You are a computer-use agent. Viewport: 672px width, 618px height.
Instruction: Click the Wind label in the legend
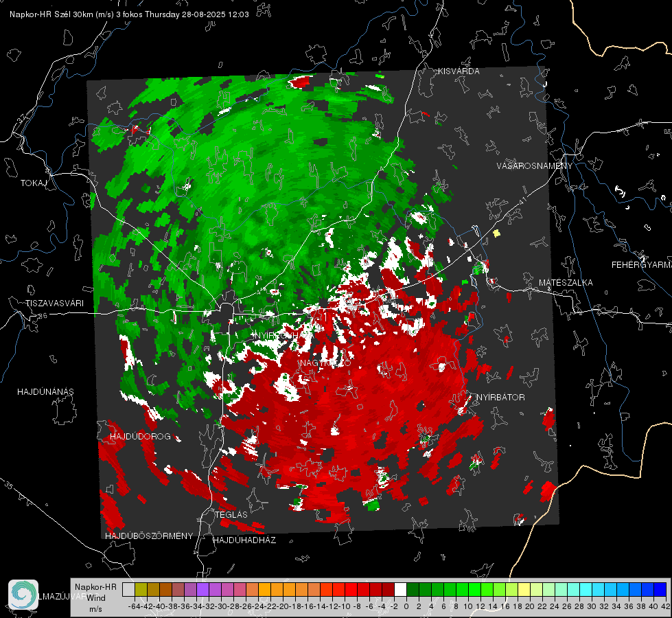(96, 598)
